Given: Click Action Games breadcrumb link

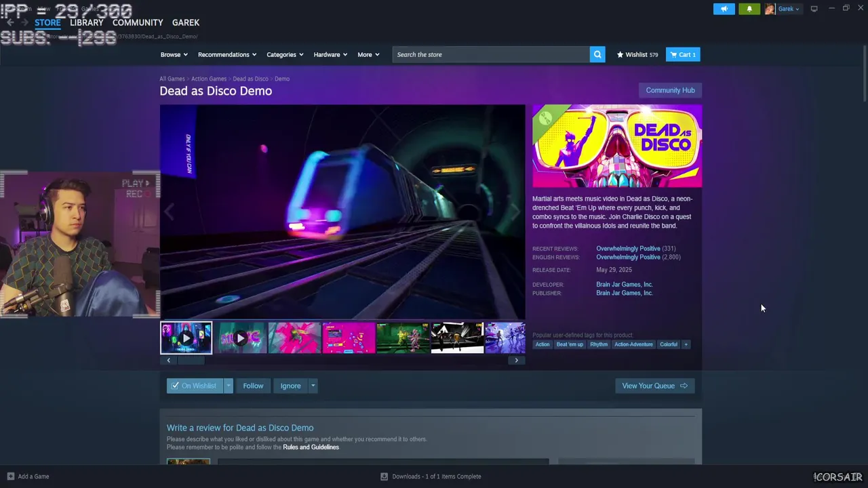Looking at the screenshot, I should pos(209,79).
